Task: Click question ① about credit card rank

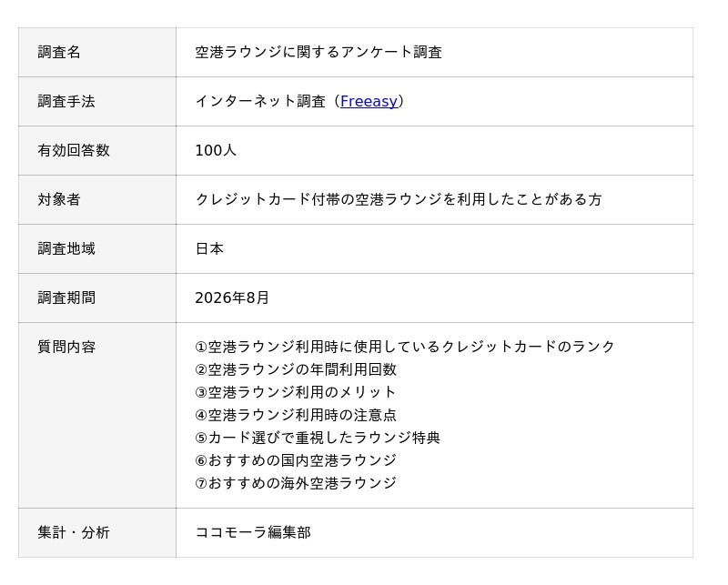Action: pos(404,347)
